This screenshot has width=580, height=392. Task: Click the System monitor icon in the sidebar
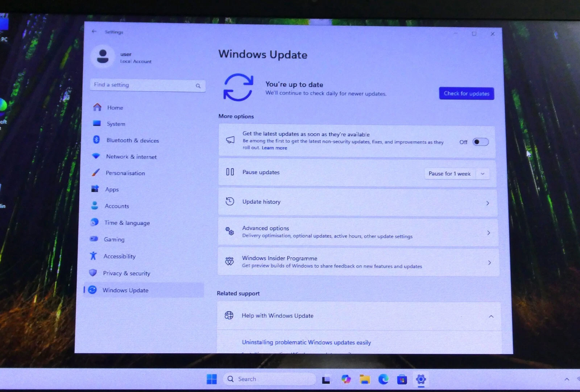tap(97, 123)
